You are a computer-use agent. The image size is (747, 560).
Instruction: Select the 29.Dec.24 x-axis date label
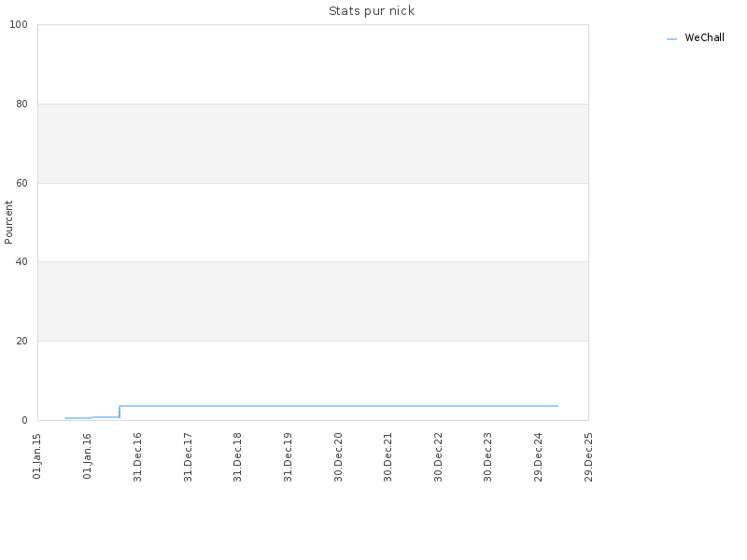[x=539, y=457]
